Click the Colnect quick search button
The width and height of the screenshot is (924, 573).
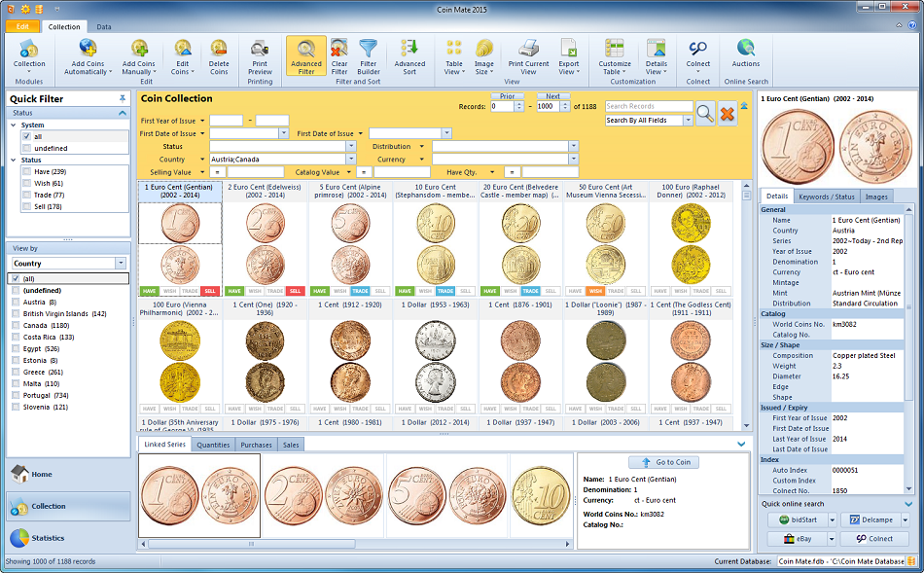[874, 539]
